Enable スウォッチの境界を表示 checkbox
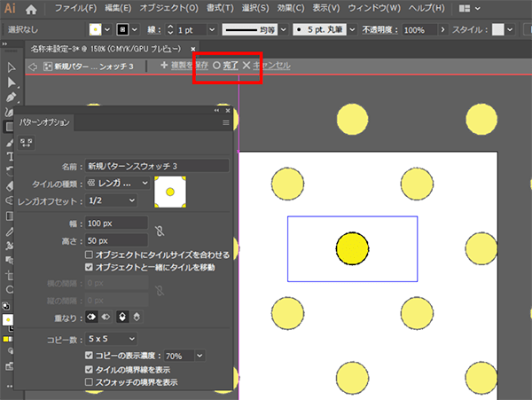532x400 pixels. click(x=89, y=381)
